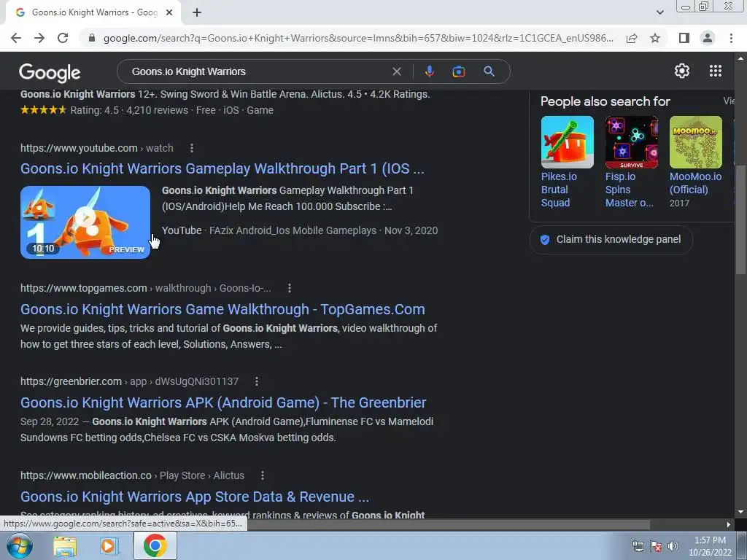The width and height of the screenshot is (747, 560).
Task: Close the Goons.io Knight Warriors tab
Action: [169, 13]
